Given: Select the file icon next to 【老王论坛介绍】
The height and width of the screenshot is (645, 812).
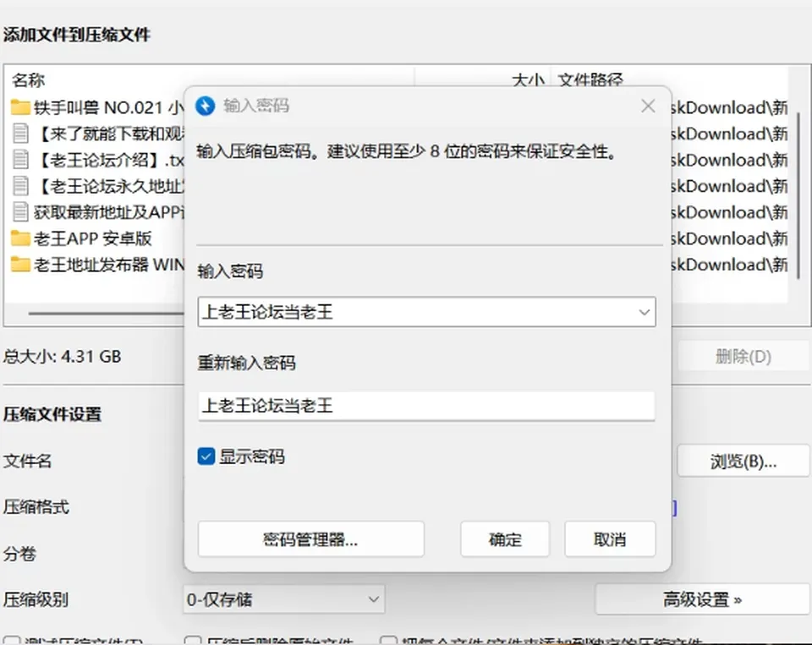Looking at the screenshot, I should (x=20, y=160).
